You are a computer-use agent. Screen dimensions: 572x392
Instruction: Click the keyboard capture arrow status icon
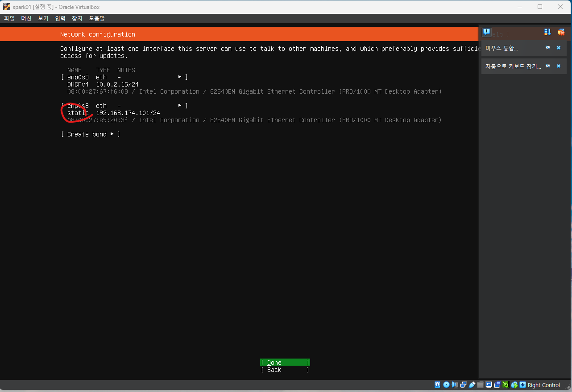tap(522, 385)
